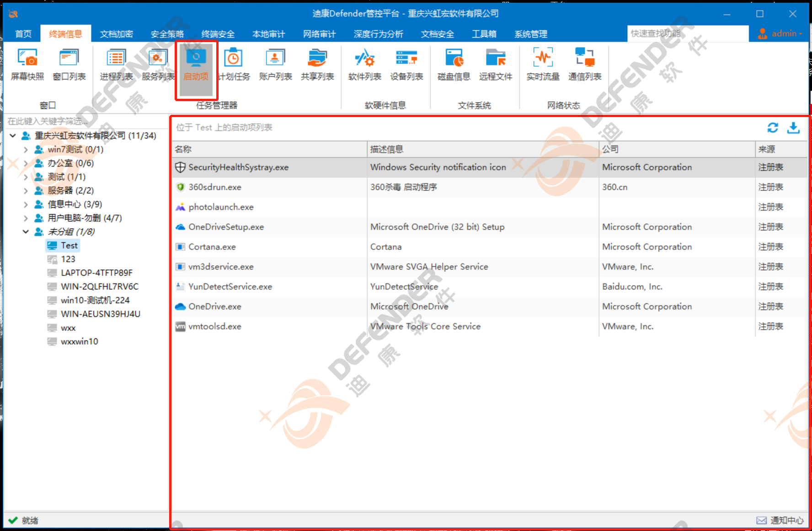
Task: Open the 磁盘信息 disk information
Action: (x=454, y=65)
